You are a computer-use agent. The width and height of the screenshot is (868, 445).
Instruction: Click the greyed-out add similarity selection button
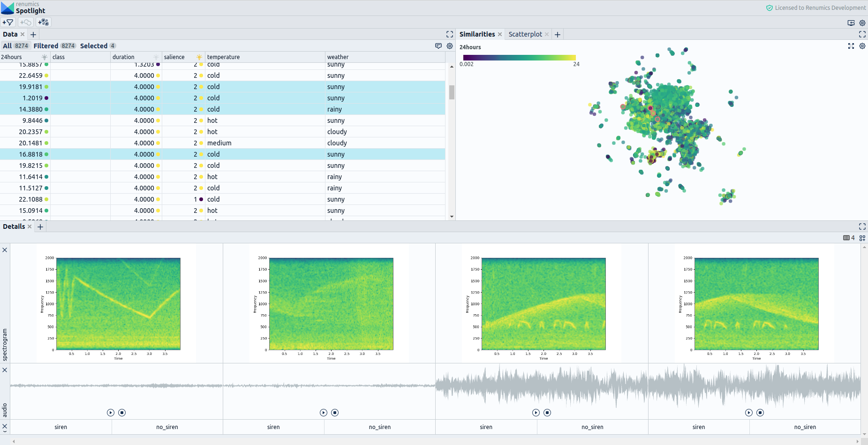[x=26, y=22]
